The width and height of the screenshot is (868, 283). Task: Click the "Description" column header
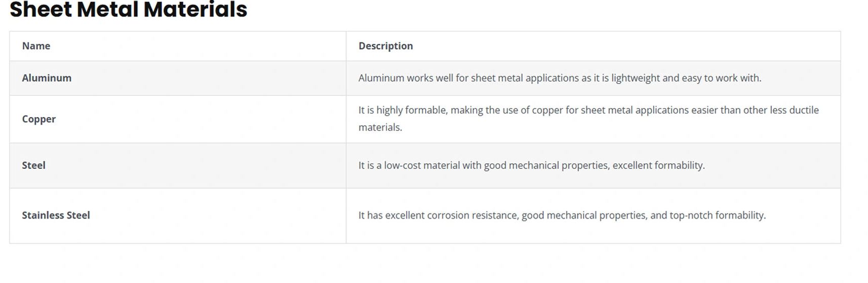(385, 46)
